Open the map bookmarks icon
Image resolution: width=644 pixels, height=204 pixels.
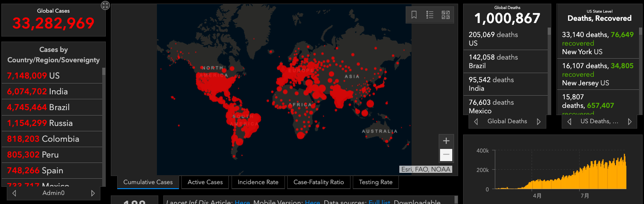click(x=414, y=15)
